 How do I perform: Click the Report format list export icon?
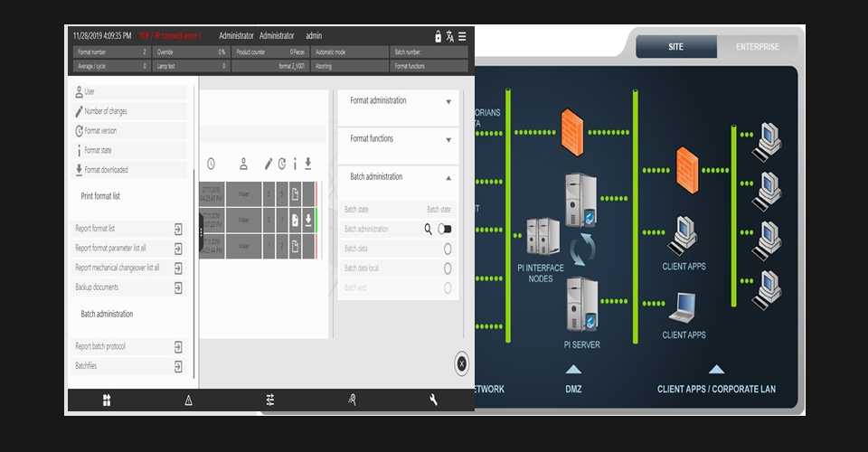tap(178, 229)
